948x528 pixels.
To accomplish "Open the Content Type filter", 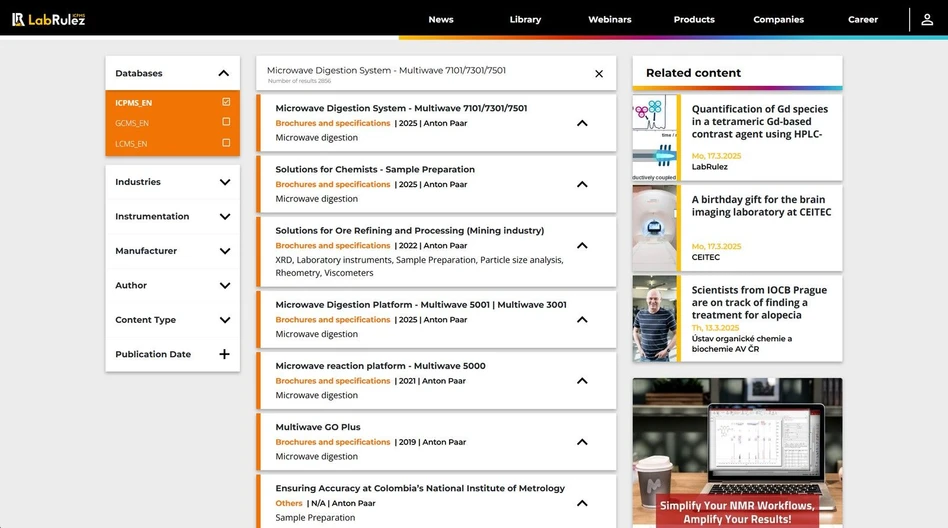I will click(225, 320).
